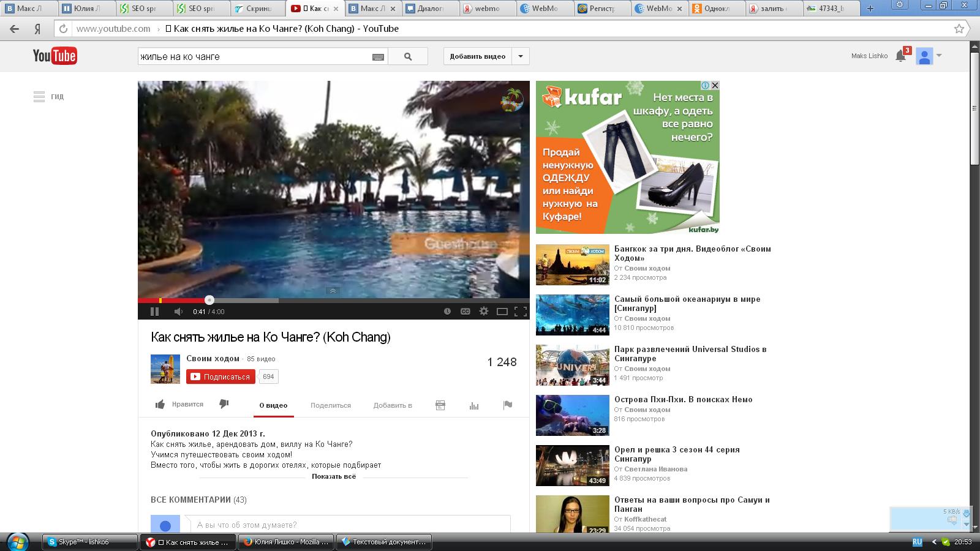Pause the video
The height and width of the screenshot is (551, 980).
click(154, 312)
